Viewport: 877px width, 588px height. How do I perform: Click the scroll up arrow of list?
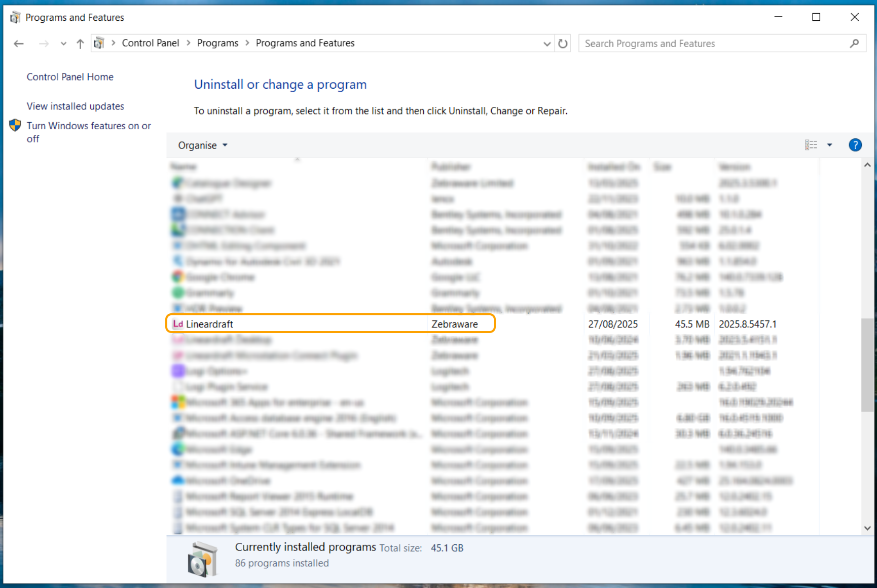point(867,165)
